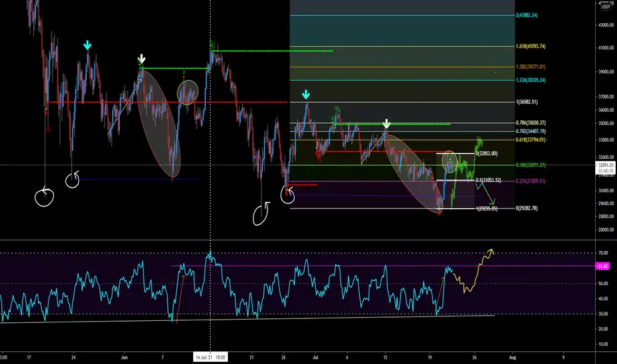
Task: Click the magenta RSI value tag 61.62
Action: click(x=603, y=267)
